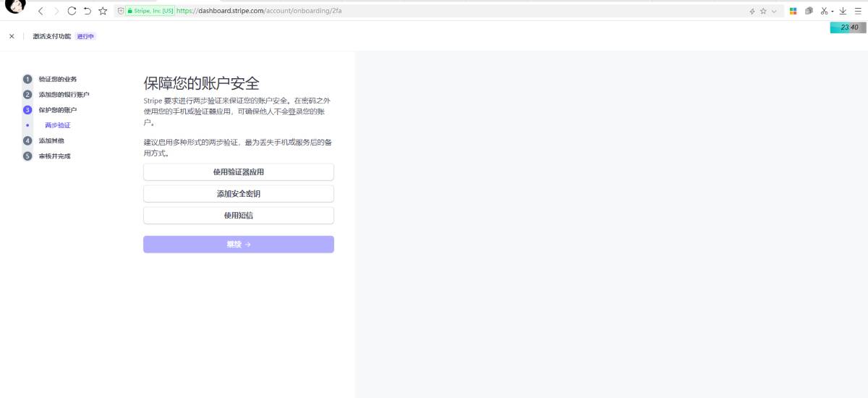
Task: Expand the dropdown arrow next to scissors
Action: click(833, 12)
